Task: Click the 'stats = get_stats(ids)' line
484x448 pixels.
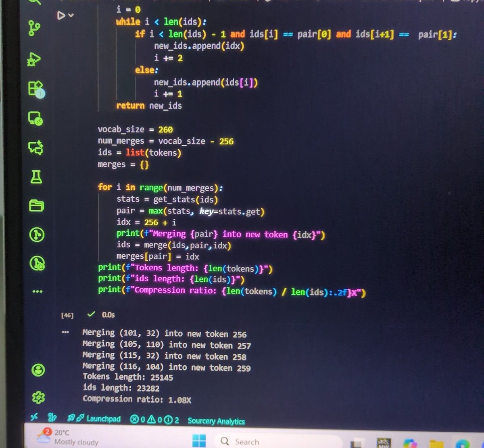Action: (x=167, y=199)
